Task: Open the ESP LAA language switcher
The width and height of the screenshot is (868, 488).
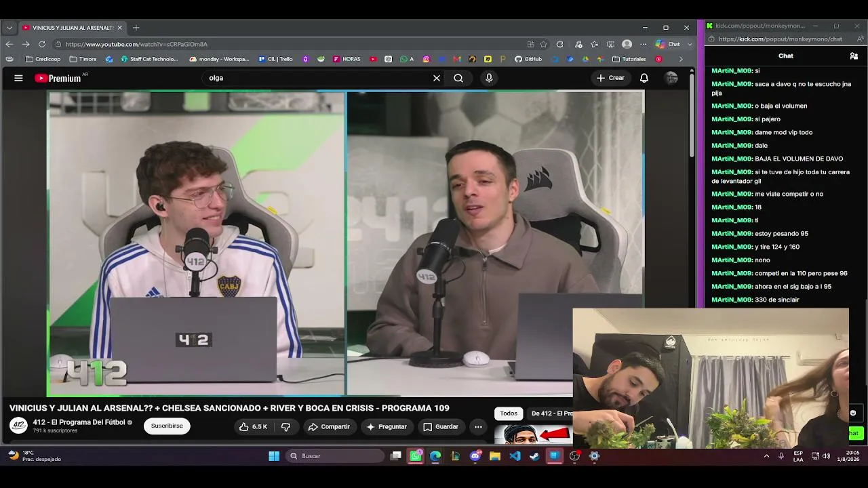Action: tap(798, 456)
